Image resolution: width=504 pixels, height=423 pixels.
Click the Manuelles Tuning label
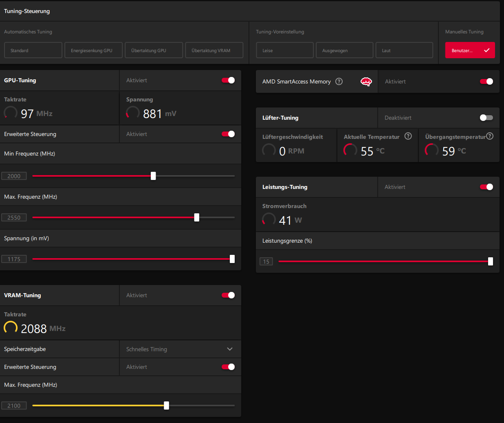pyautogui.click(x=464, y=32)
